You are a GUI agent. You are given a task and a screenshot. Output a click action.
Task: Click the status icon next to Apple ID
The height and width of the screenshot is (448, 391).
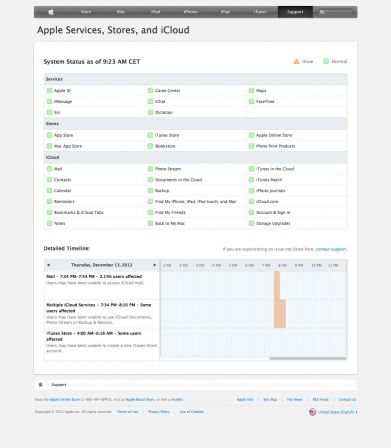[x=49, y=91]
